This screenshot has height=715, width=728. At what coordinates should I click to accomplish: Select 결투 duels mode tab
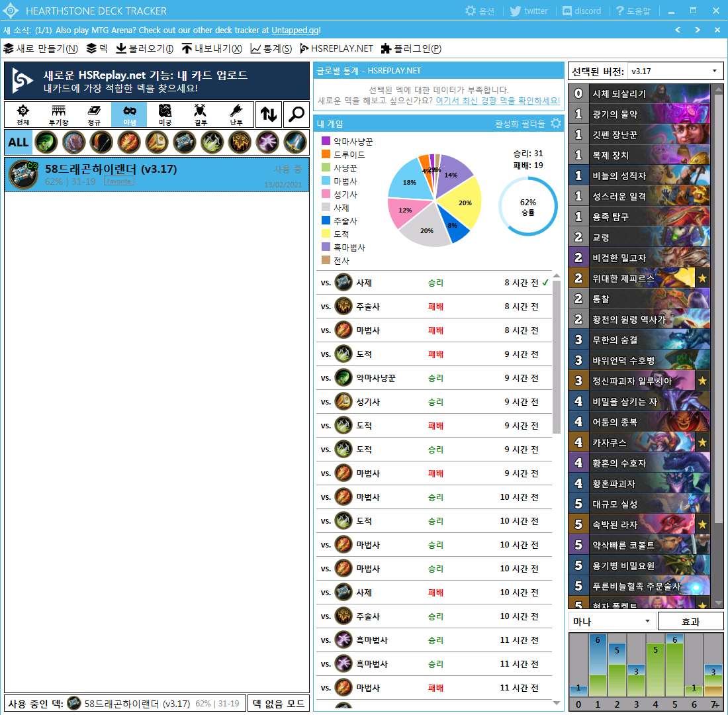tap(201, 115)
